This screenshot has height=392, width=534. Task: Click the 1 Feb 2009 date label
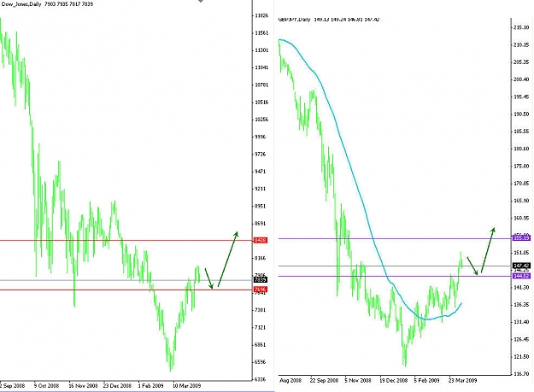click(x=150, y=385)
